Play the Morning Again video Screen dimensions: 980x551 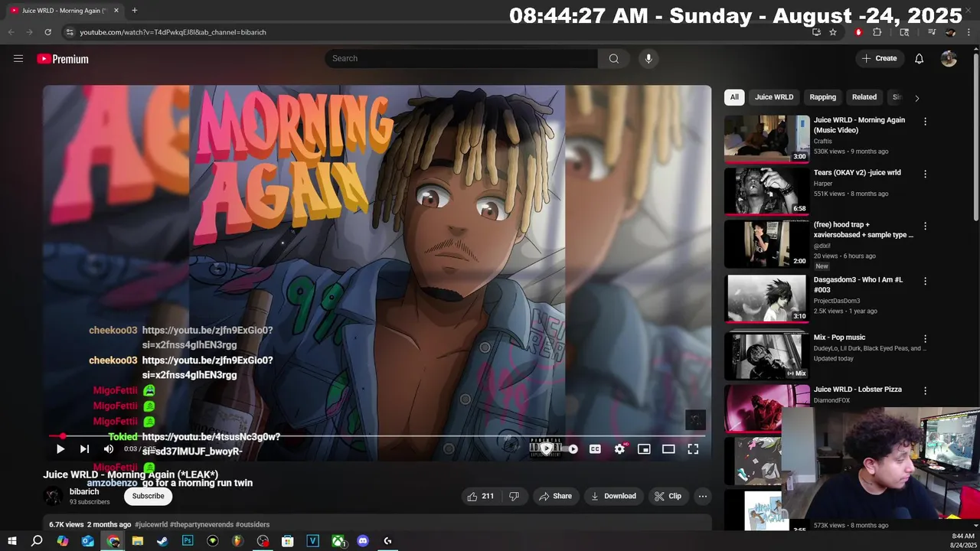click(60, 449)
